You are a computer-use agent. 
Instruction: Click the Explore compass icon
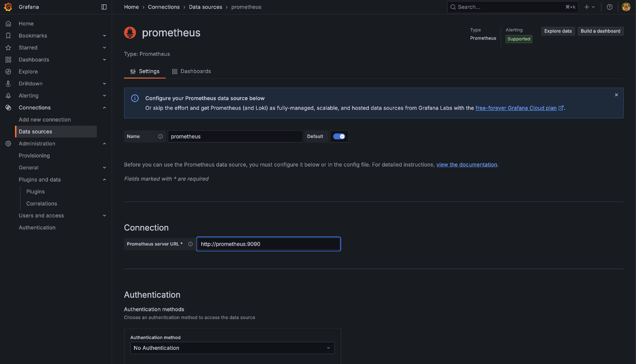(x=8, y=72)
